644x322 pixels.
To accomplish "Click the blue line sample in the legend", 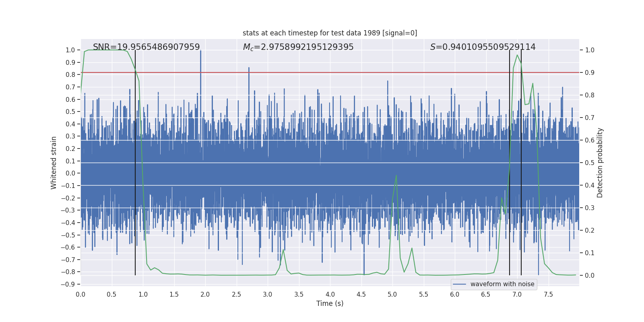I will click(x=459, y=284).
